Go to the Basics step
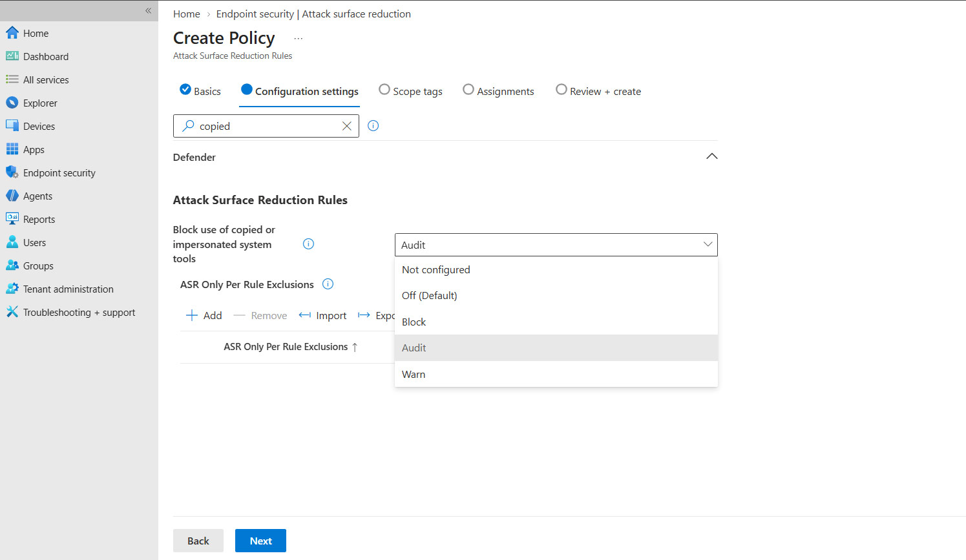 (x=200, y=91)
